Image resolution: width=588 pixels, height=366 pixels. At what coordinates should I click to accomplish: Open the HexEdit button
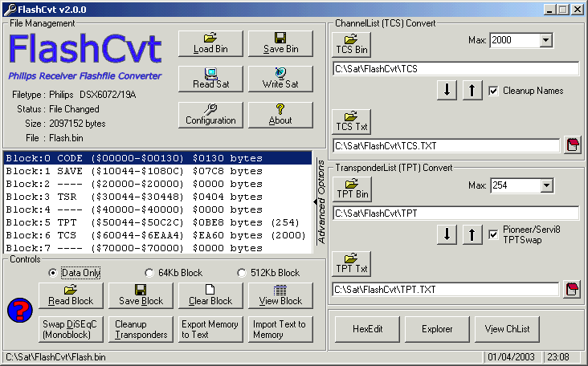pyautogui.click(x=368, y=329)
